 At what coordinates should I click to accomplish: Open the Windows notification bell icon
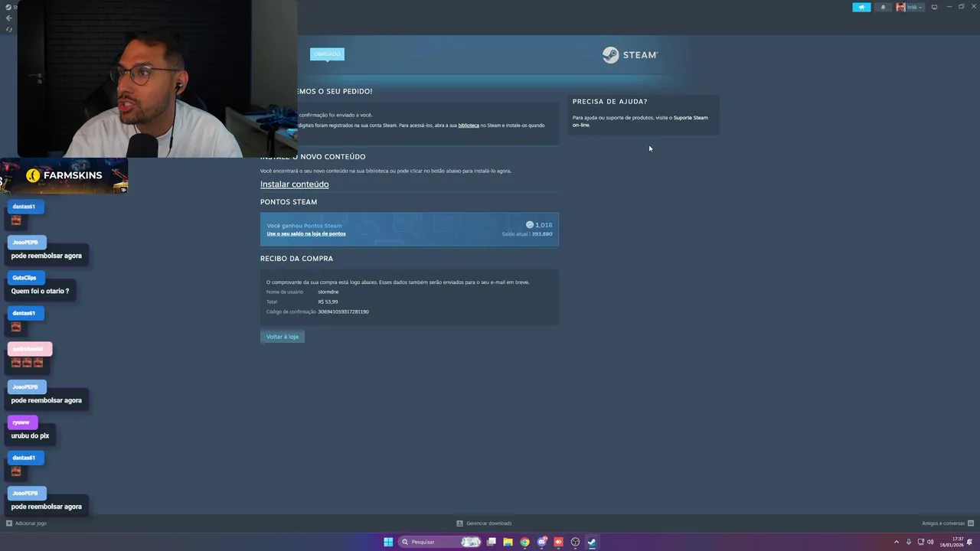pyautogui.click(x=969, y=542)
